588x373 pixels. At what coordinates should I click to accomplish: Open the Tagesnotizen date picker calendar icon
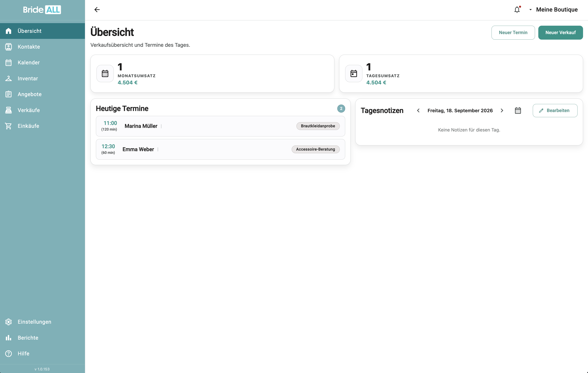point(518,111)
